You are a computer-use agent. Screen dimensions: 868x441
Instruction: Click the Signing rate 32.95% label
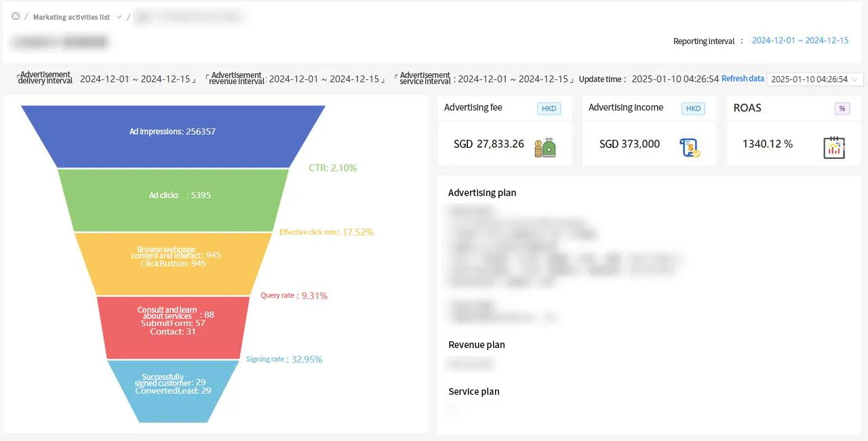pos(284,359)
